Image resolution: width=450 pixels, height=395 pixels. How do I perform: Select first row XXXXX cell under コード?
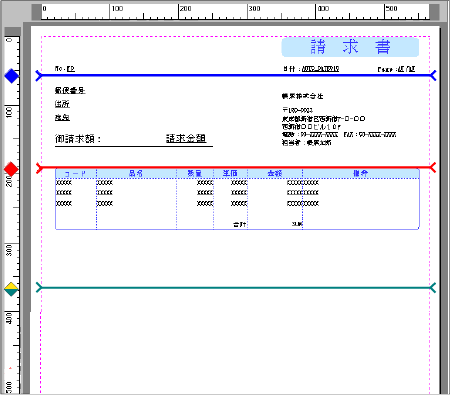(x=64, y=183)
